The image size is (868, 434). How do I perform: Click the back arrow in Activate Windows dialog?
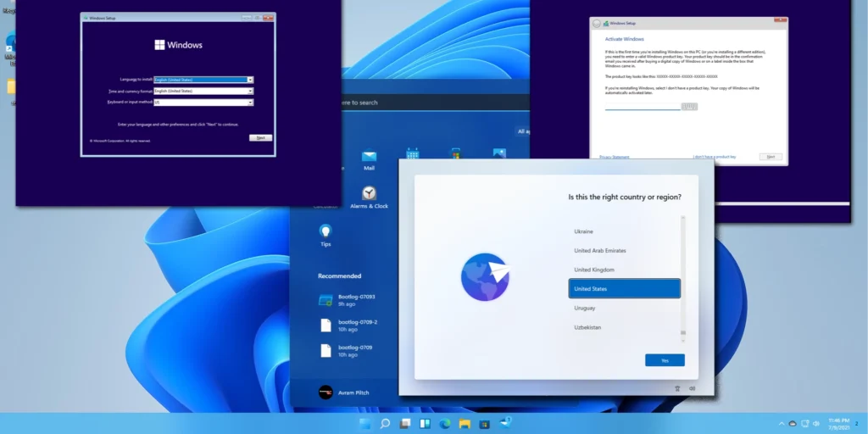coord(596,23)
